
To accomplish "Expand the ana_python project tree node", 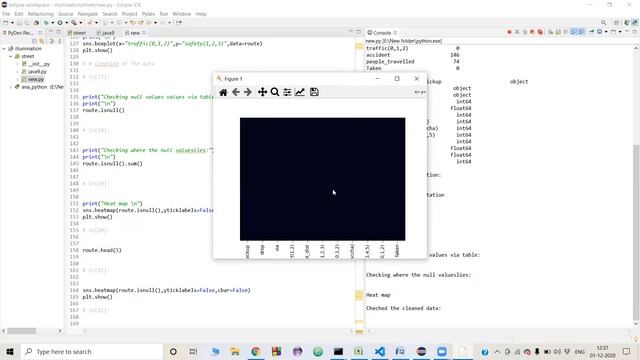I will (x=11, y=87).
